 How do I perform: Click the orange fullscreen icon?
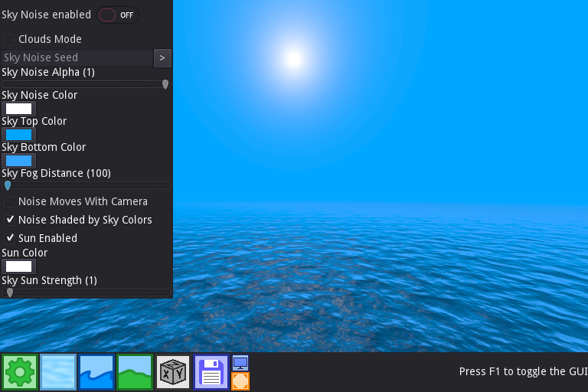click(x=240, y=381)
